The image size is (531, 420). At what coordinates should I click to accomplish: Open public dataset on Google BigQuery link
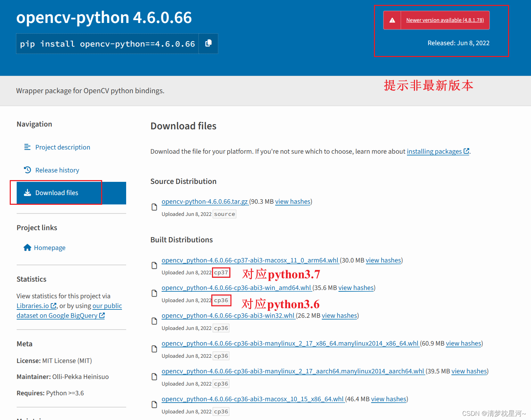(69, 310)
